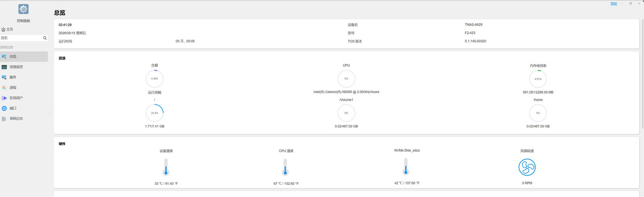Click the Intel Celeron N5095 CPU text

pyautogui.click(x=346, y=92)
